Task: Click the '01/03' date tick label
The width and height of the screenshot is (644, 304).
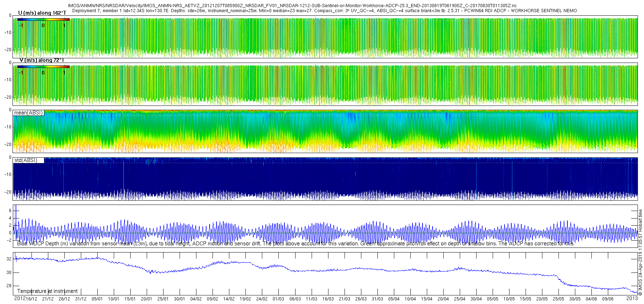Action: (278, 299)
